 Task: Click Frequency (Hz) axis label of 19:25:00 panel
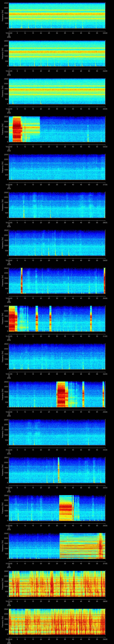3,129
